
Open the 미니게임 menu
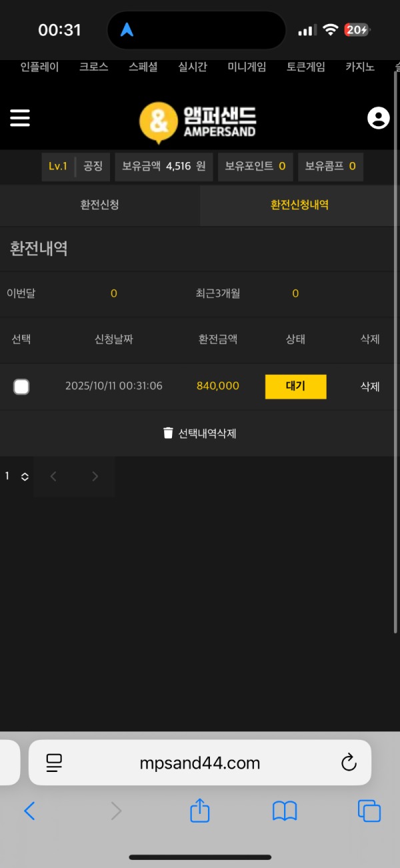(x=247, y=67)
